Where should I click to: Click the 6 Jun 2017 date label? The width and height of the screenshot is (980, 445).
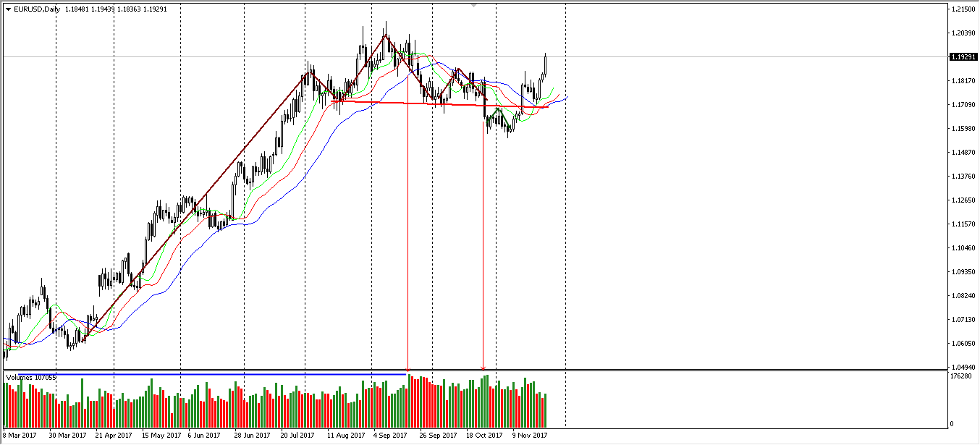[203, 436]
